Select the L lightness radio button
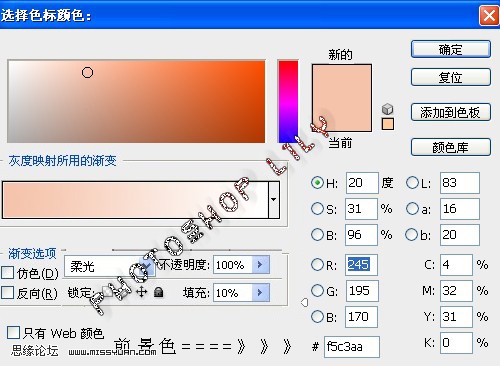The height and width of the screenshot is (366, 500). (412, 183)
